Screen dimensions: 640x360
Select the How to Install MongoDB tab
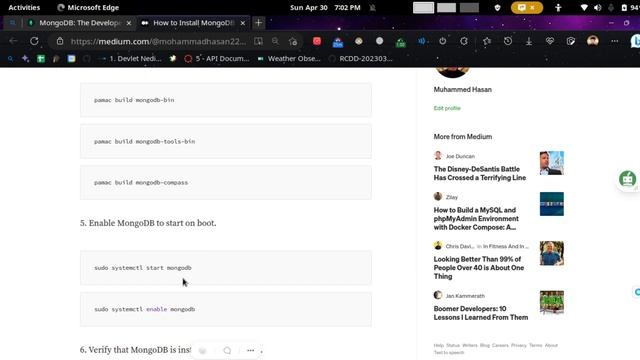(193, 23)
